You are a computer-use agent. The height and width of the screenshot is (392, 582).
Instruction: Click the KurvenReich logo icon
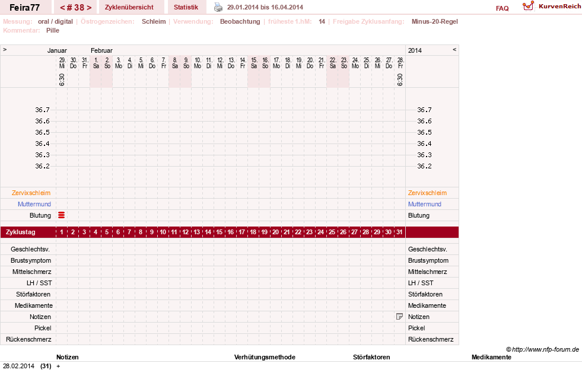click(x=528, y=6)
